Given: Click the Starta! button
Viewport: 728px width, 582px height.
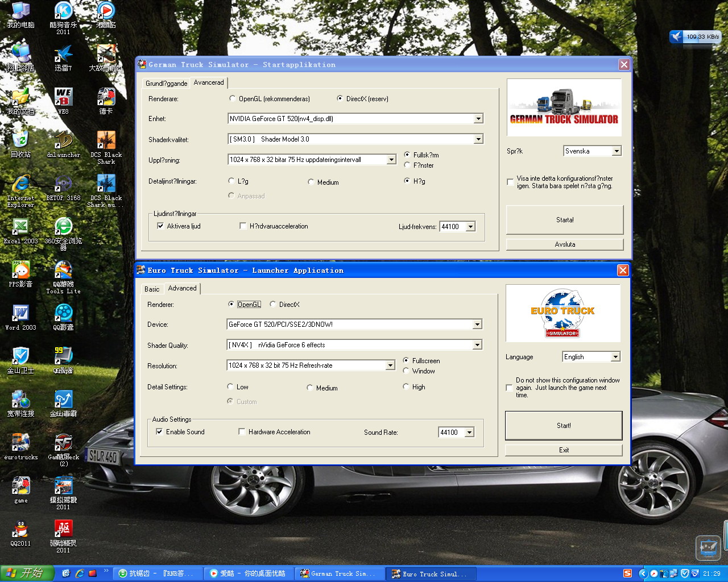Looking at the screenshot, I should [x=565, y=220].
